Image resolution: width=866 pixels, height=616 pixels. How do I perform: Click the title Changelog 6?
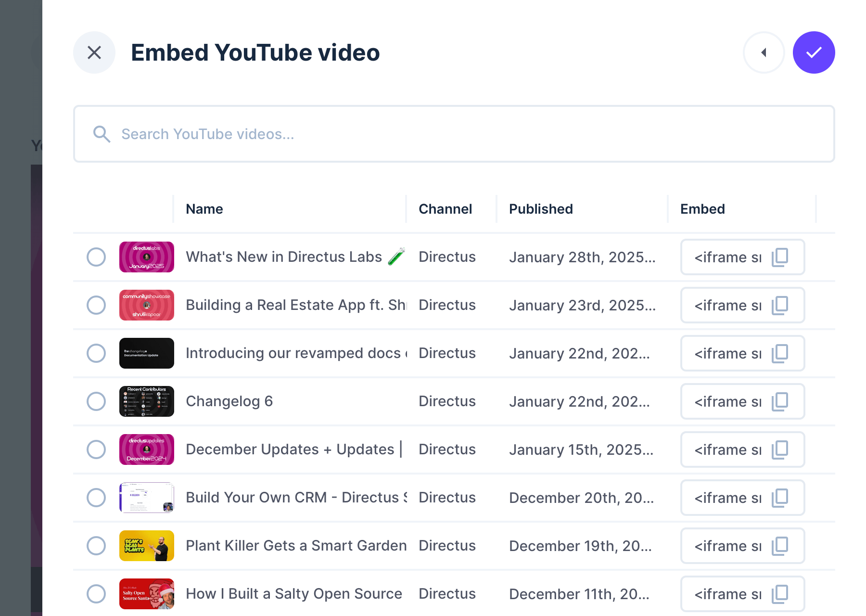[229, 401]
